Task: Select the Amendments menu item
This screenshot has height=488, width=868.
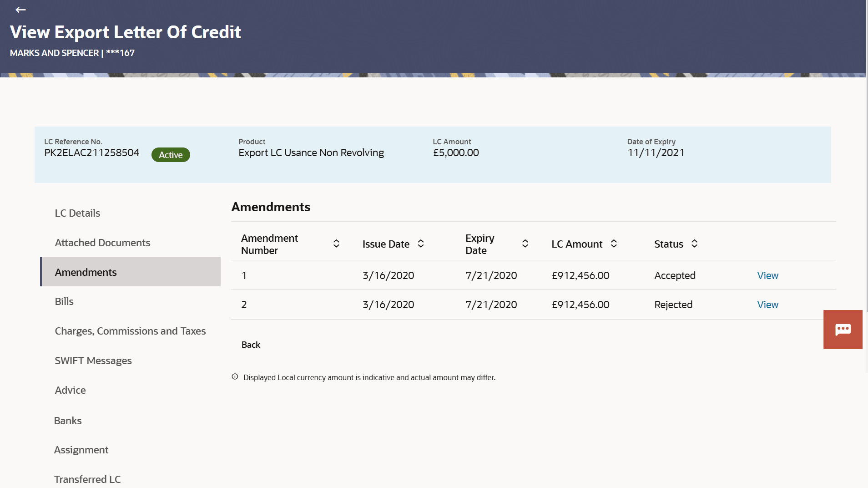Action: coord(131,272)
